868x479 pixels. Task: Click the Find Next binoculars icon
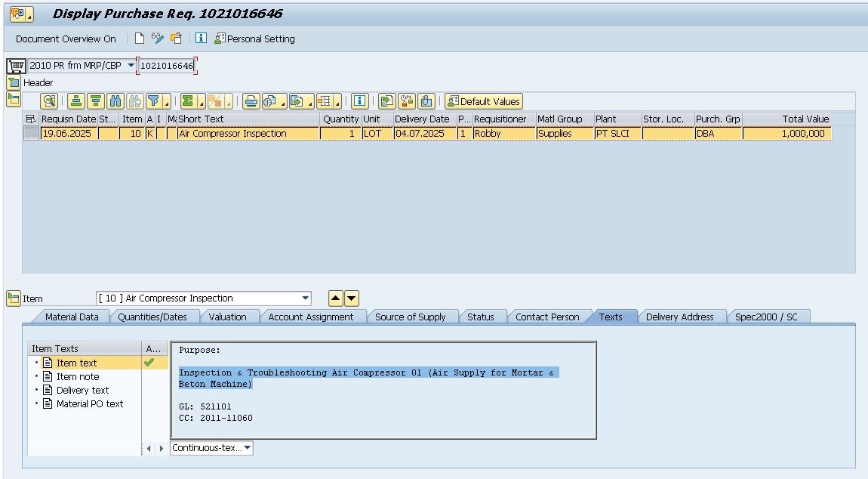[x=134, y=101]
